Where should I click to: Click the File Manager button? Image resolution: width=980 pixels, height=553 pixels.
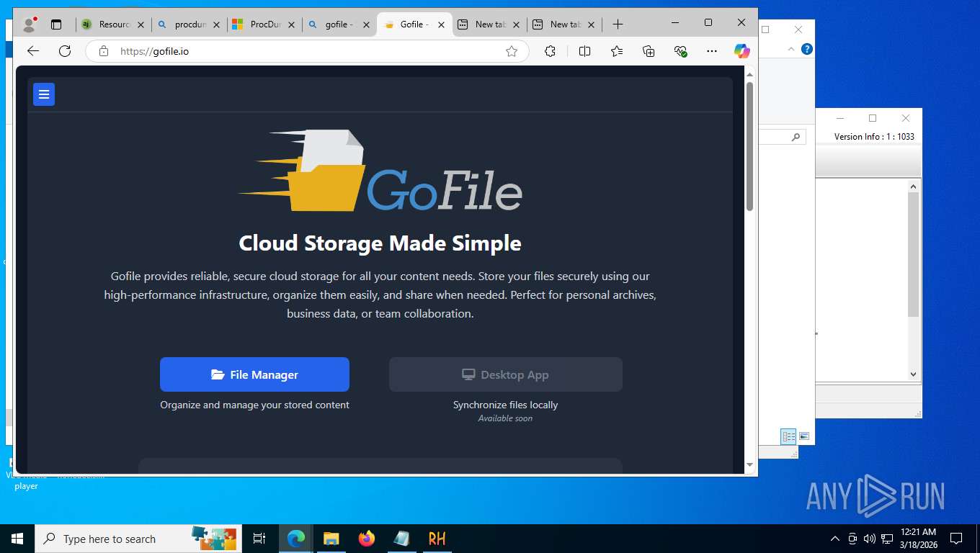[x=254, y=374]
